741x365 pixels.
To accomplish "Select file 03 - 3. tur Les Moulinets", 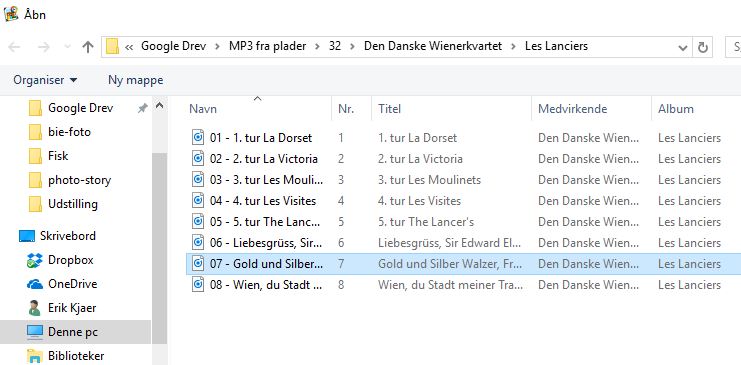I will coord(267,180).
